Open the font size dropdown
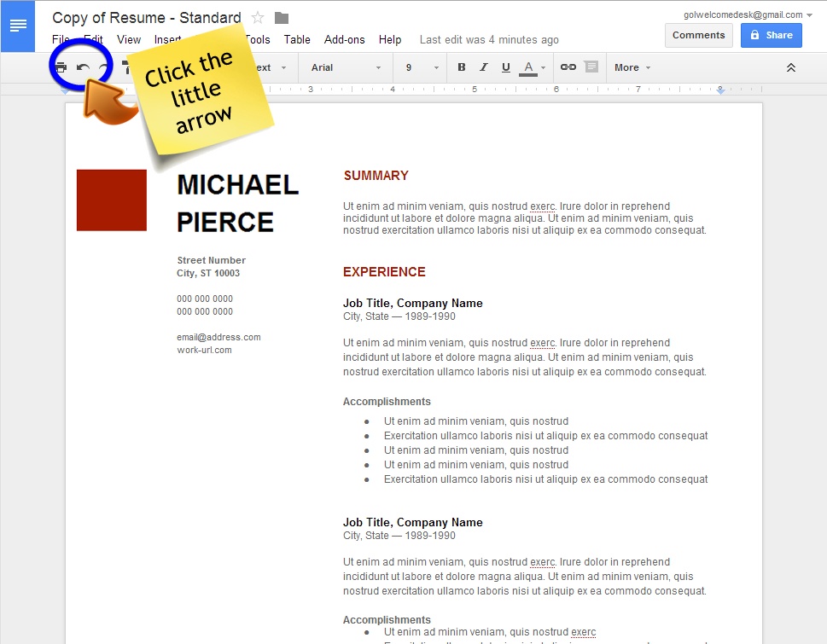The image size is (827, 644). click(x=422, y=67)
